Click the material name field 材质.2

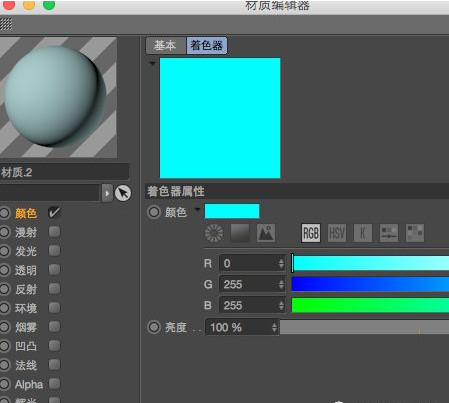64,172
